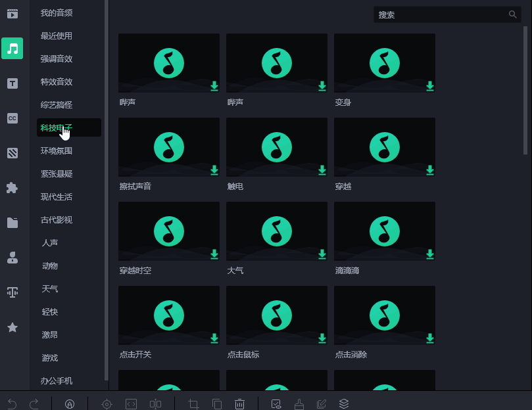Viewport: 532px width, 410px height.
Task: Download the 变身 sound effect
Action: tap(430, 86)
